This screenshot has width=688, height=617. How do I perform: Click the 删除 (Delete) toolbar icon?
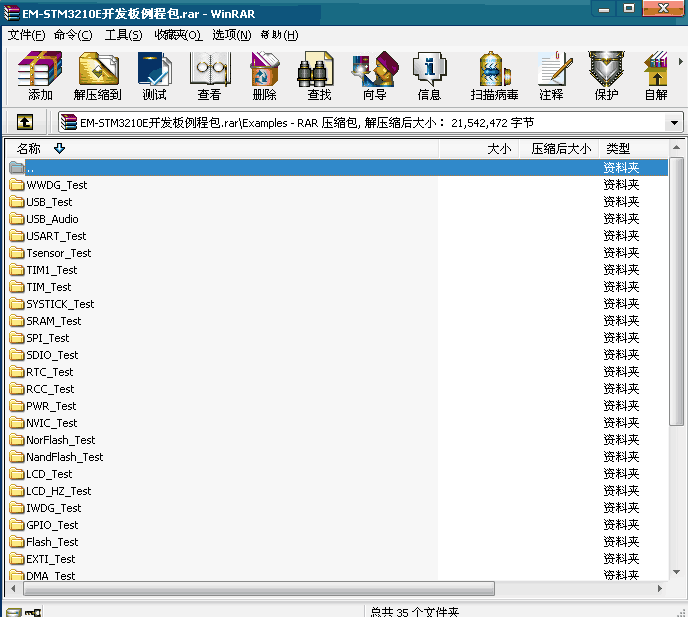point(264,75)
